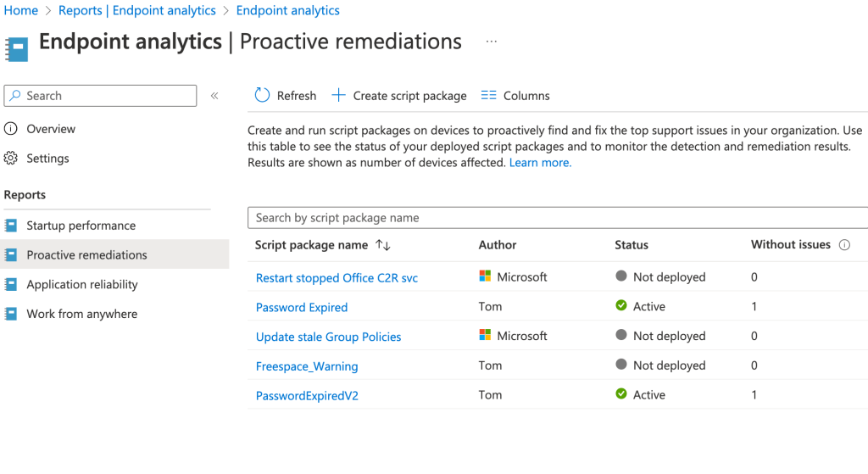Click the Work from anywhere report icon
Screen dimensions: 868x474
(x=11, y=314)
